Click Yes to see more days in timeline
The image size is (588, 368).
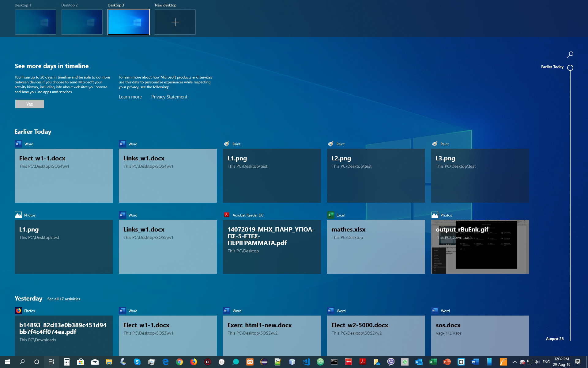(29, 104)
